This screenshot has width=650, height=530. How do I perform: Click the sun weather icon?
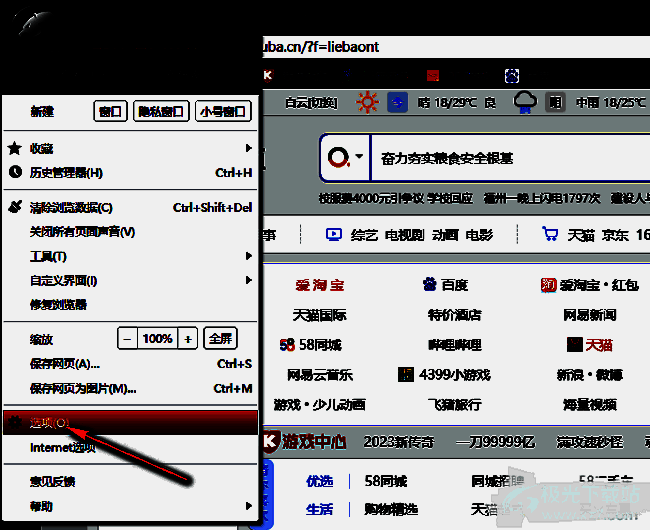368,102
